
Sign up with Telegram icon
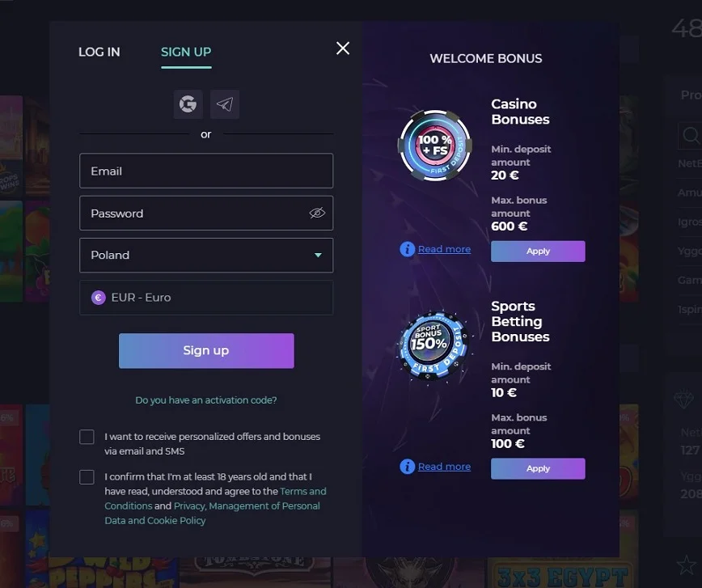tap(225, 104)
